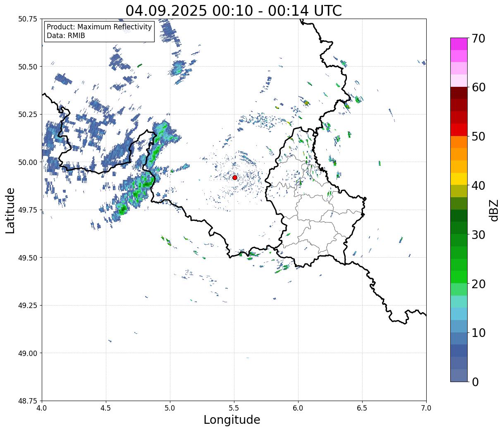
Task: Click the colorbar tick label 30
Action: point(478,234)
